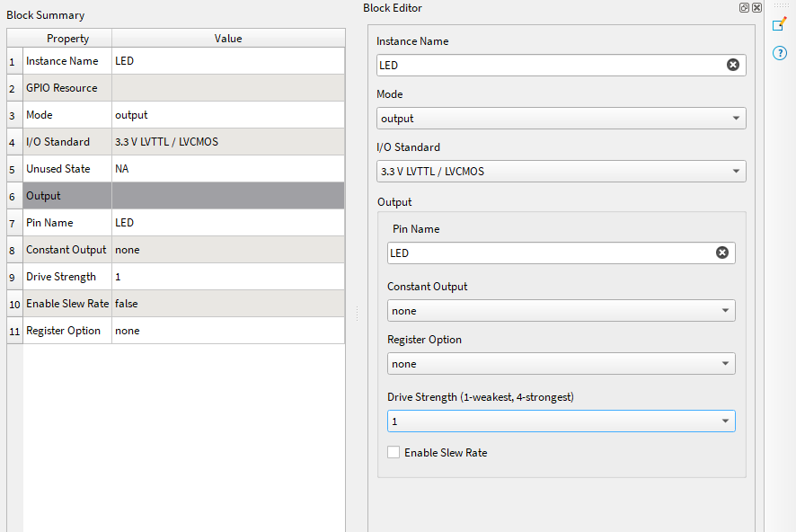Select the Property column header
This screenshot has width=796, height=532.
[67, 39]
